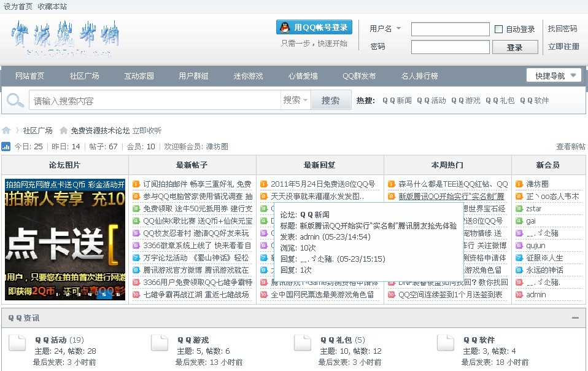Open the Q Q 活动 forum title link
This screenshot has width=588, height=371.
tap(51, 340)
